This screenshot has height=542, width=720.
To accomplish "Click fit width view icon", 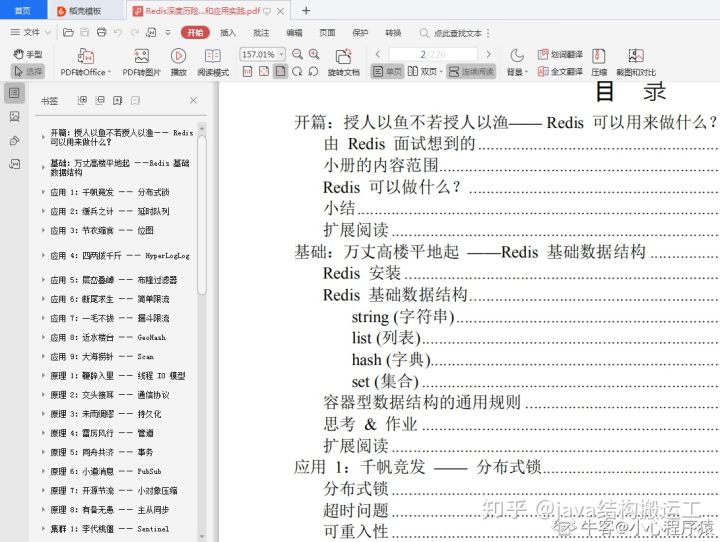I will point(264,71).
